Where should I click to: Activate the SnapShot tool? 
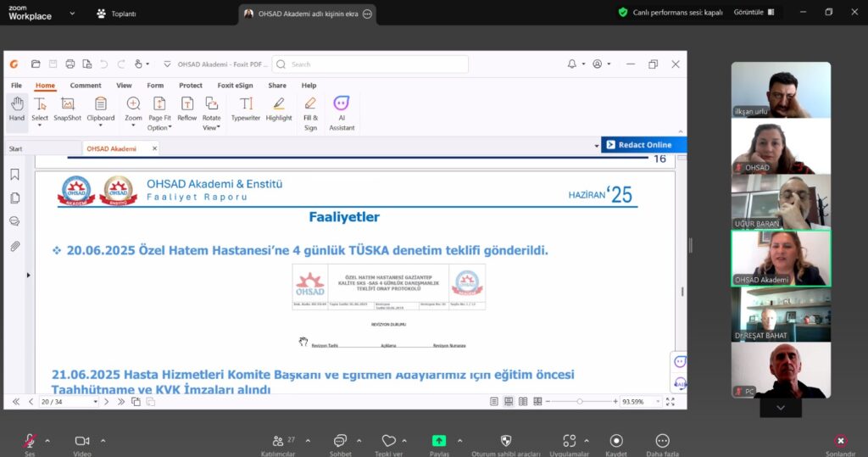pos(67,109)
